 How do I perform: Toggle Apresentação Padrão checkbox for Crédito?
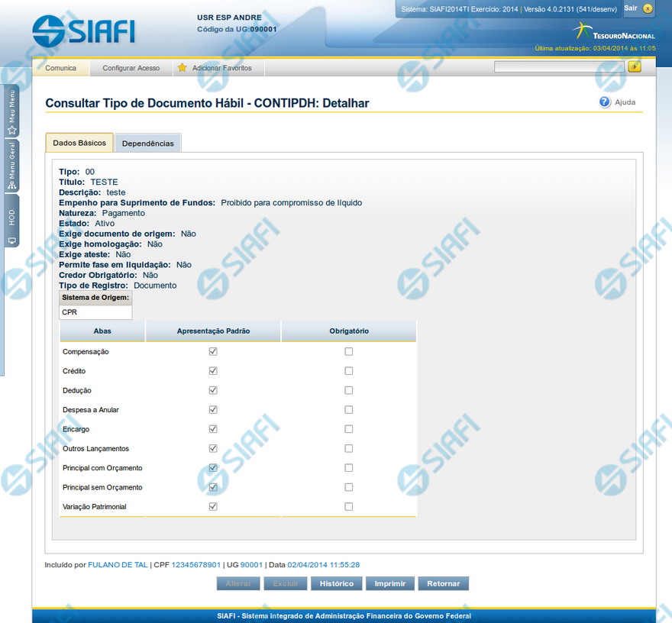pos(213,371)
